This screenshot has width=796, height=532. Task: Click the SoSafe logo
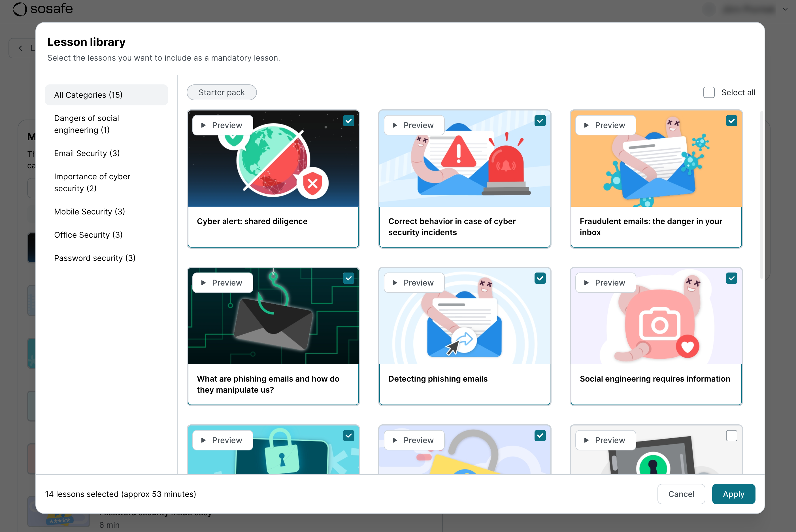click(43, 9)
